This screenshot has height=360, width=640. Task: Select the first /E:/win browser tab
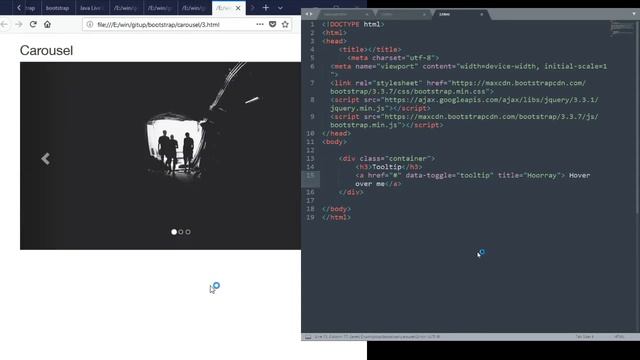coord(126,8)
